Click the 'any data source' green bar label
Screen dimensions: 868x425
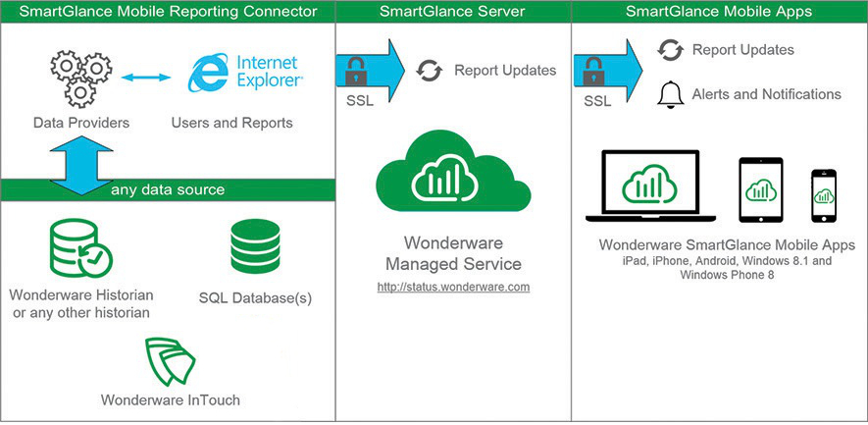(x=168, y=190)
